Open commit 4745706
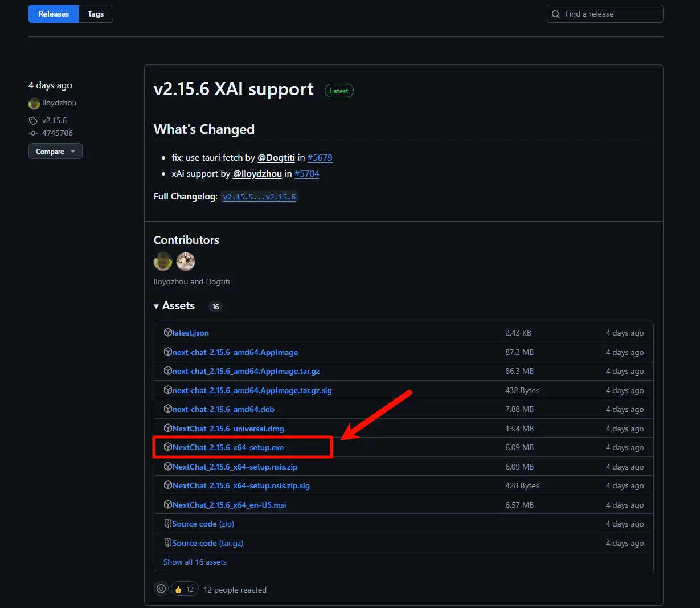700x608 pixels. 58,133
